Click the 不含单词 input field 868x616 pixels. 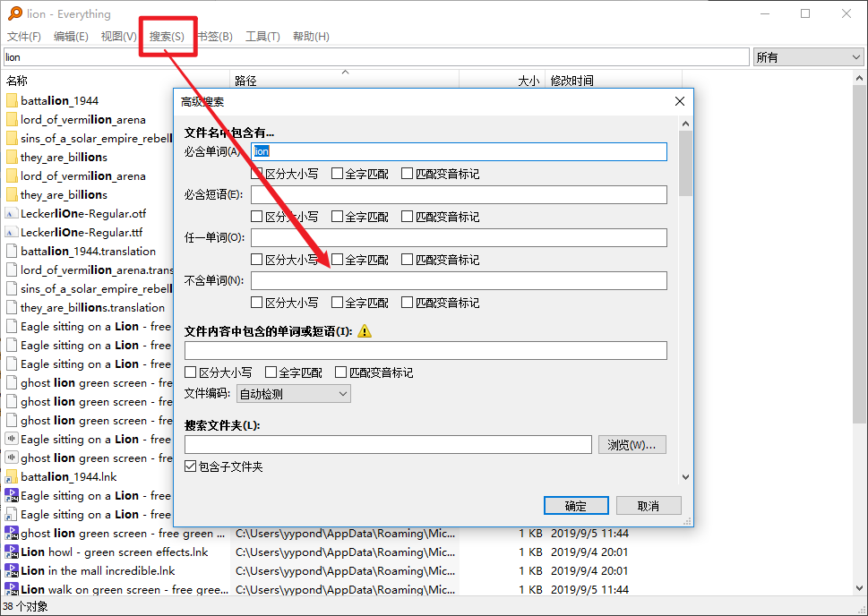point(459,280)
